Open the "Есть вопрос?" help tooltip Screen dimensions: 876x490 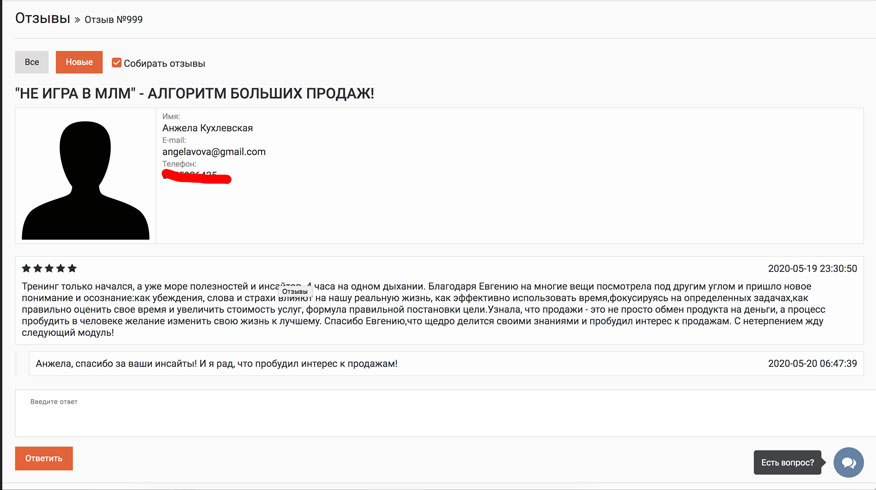[787, 463]
